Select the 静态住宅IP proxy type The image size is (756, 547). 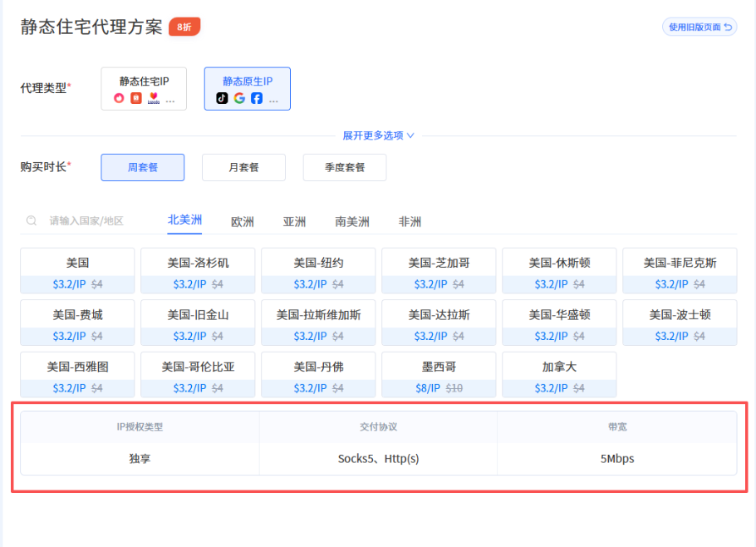144,89
